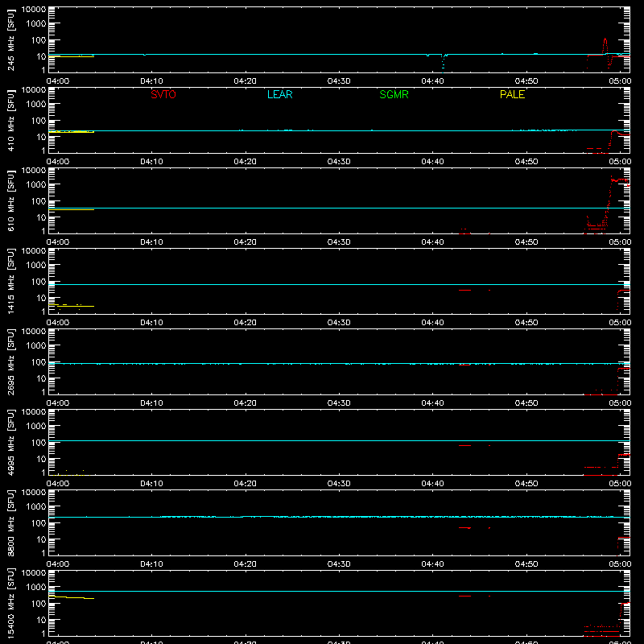Screen dimensions: 644x644
Task: Click the red SVTO legend label
Action: click(163, 94)
